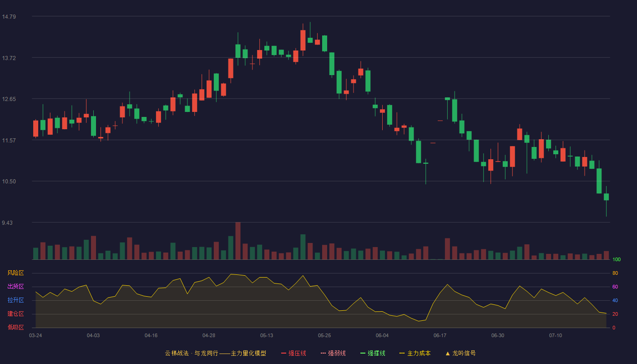The height and width of the screenshot is (364, 637).
Task: Click the 05-13 date label
Action: [267, 335]
